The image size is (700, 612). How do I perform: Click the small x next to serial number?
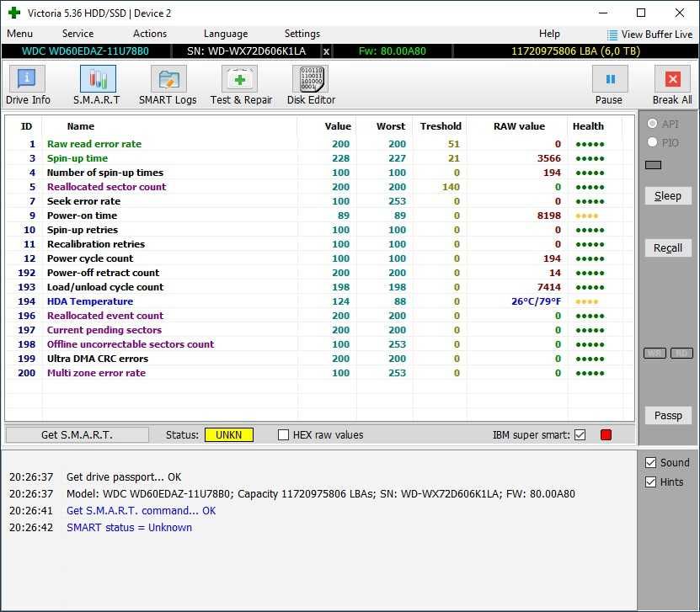tap(326, 51)
